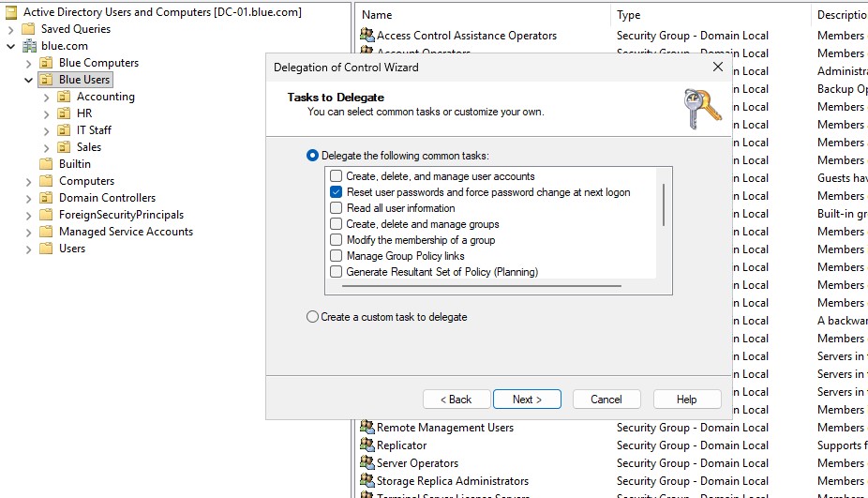Expand the Accounting OU node

47,97
